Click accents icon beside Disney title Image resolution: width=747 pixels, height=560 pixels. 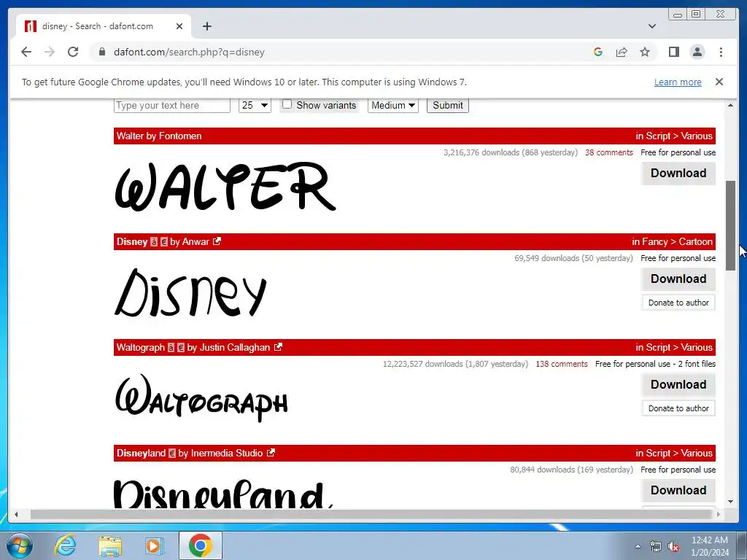(154, 242)
